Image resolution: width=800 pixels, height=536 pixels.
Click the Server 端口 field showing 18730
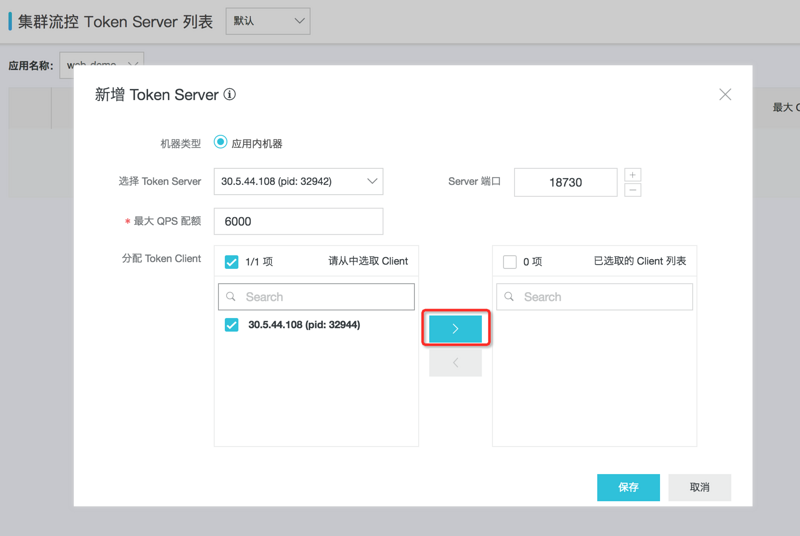[x=565, y=182]
